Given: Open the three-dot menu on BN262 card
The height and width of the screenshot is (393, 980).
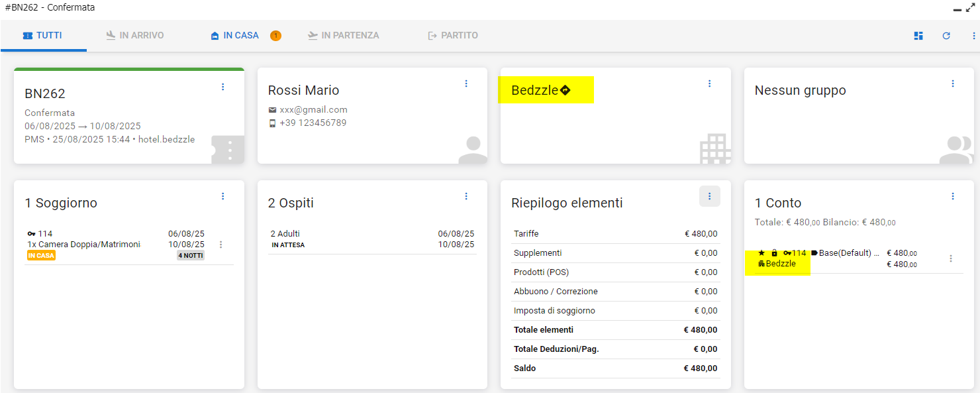Looking at the screenshot, I should 222,87.
